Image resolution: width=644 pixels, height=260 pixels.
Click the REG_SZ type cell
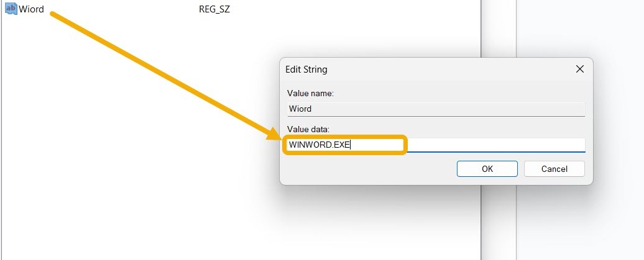[214, 9]
